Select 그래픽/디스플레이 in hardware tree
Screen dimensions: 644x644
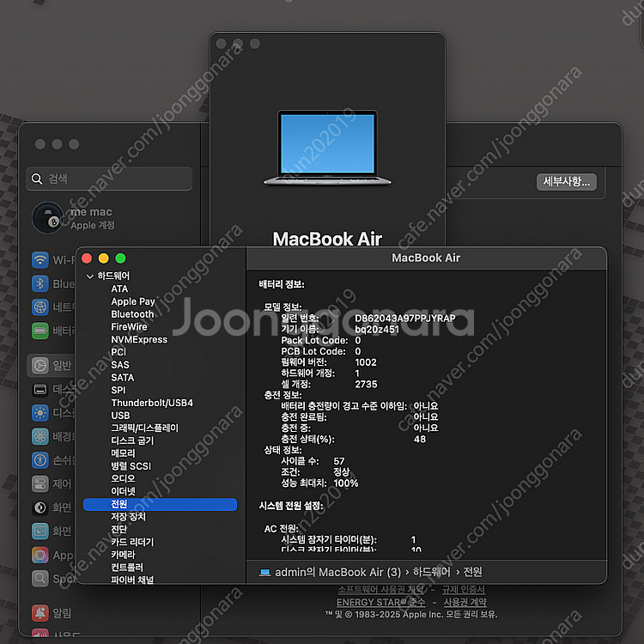(x=144, y=428)
